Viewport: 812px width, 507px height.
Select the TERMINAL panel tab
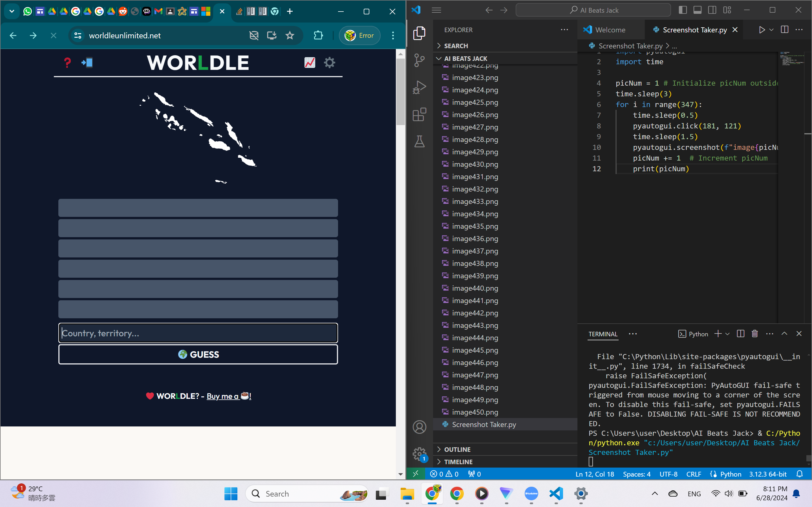(603, 334)
